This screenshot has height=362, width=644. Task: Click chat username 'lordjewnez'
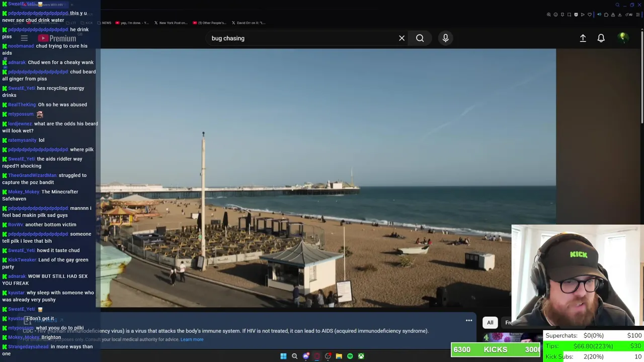(20, 124)
